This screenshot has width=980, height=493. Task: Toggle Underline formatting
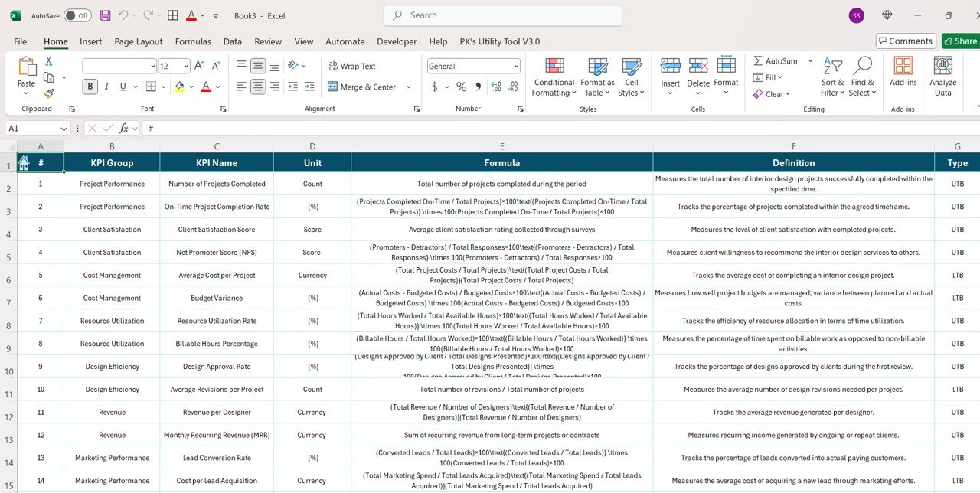[x=122, y=87]
